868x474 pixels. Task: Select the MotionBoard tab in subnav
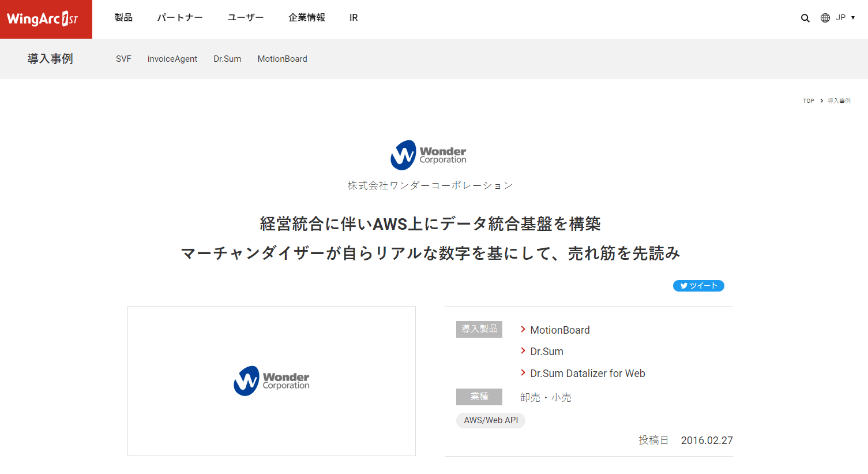pos(283,59)
